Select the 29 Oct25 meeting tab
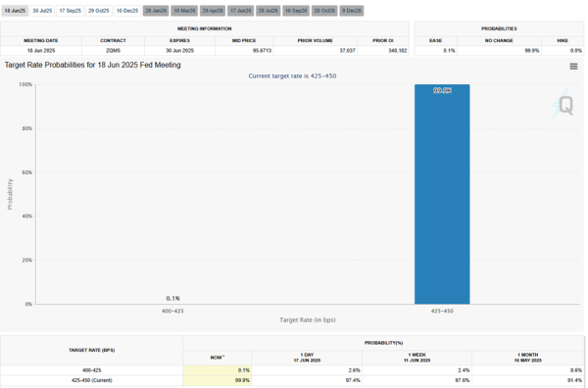 pyautogui.click(x=99, y=11)
